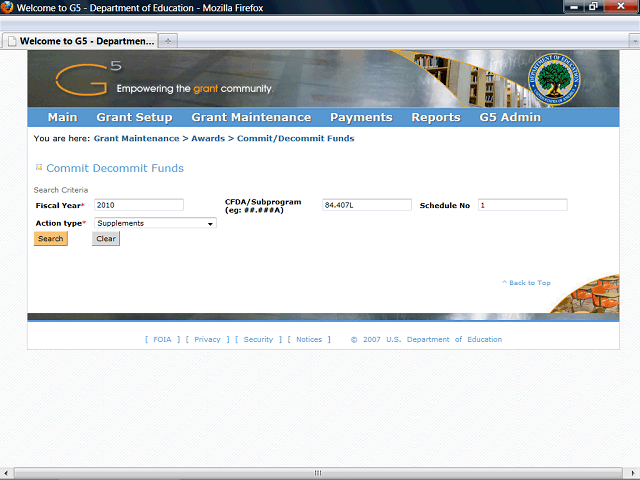
Task: Click the Search Criteria label
Action: pos(61,190)
